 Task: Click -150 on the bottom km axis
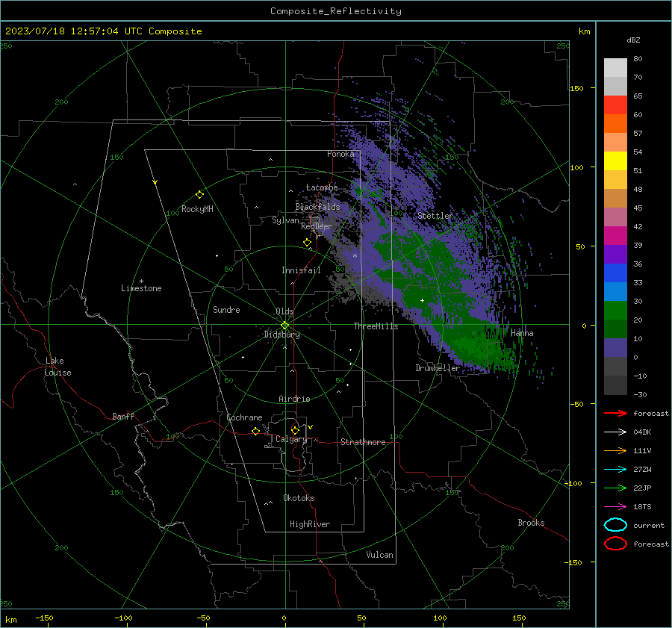(x=44, y=618)
